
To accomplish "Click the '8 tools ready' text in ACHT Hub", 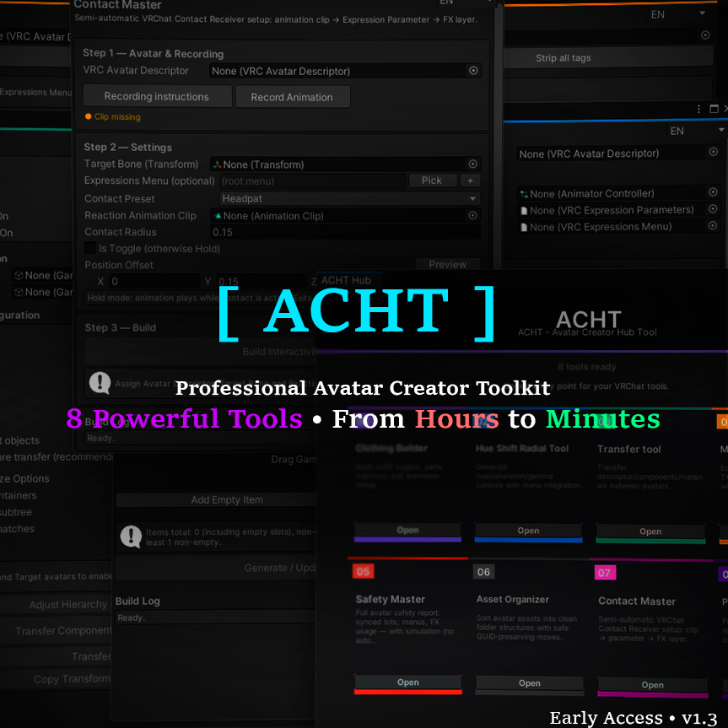I will [x=587, y=367].
